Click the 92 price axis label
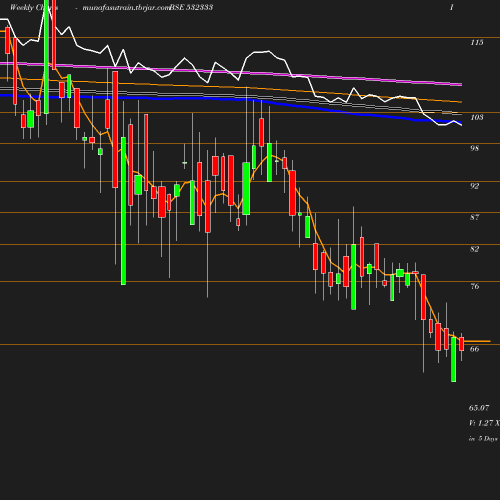 475,186
